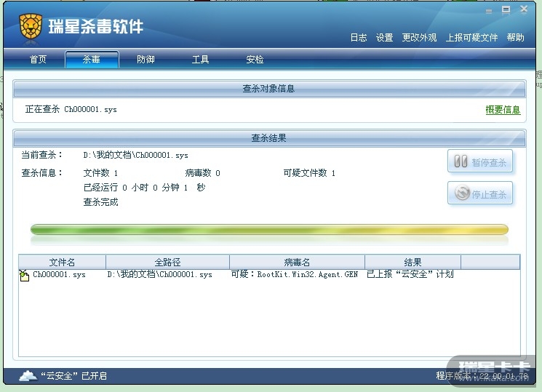Minimize the Rising antivirus window

click(x=489, y=11)
